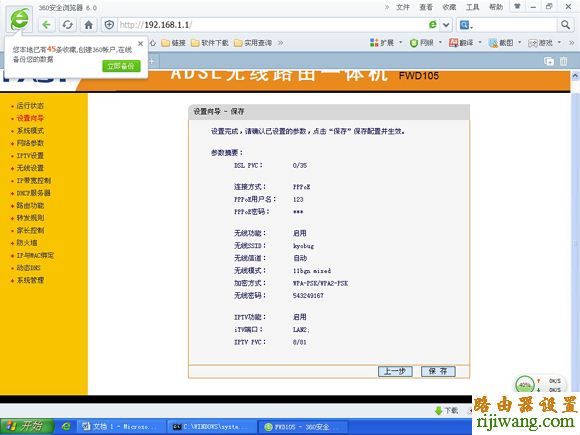Viewport: 580px width, 435px height.
Task: Click the browser back arrow button
Action: click(46, 25)
